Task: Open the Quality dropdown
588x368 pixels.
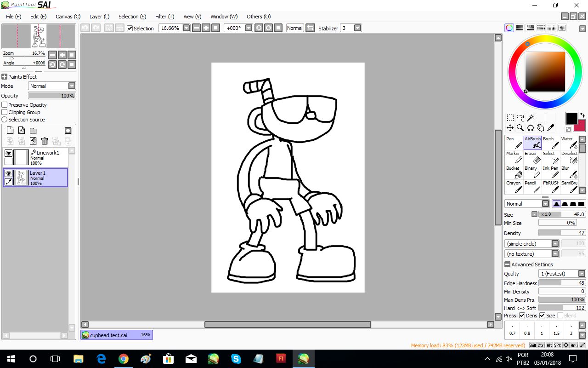Action: point(562,274)
